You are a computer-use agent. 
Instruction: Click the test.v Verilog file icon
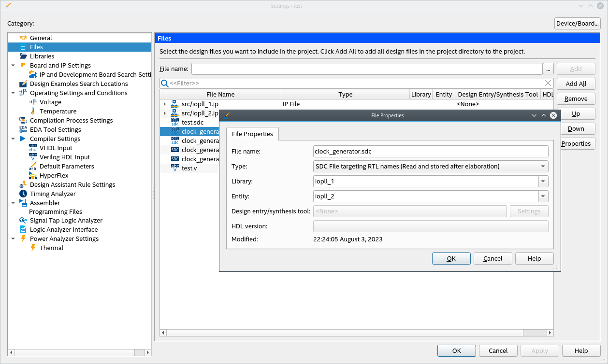pyautogui.click(x=175, y=168)
